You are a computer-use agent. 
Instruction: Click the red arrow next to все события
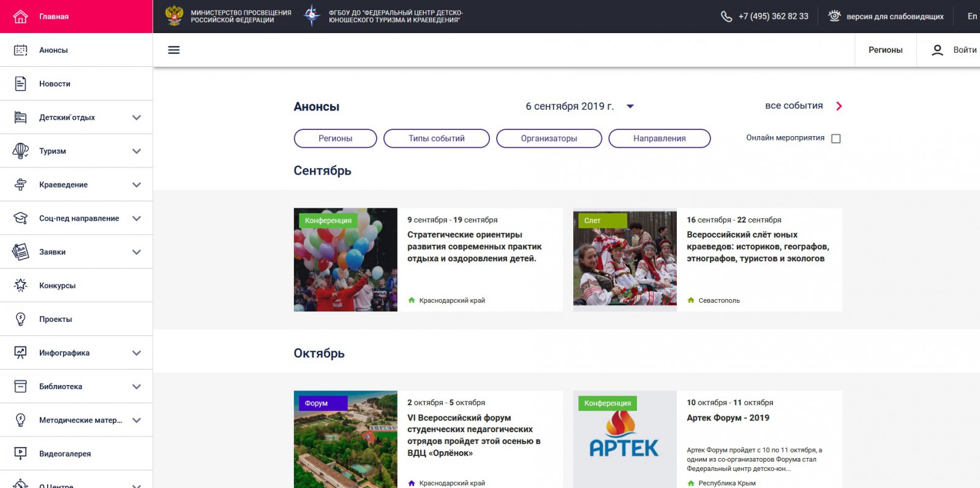(x=839, y=106)
